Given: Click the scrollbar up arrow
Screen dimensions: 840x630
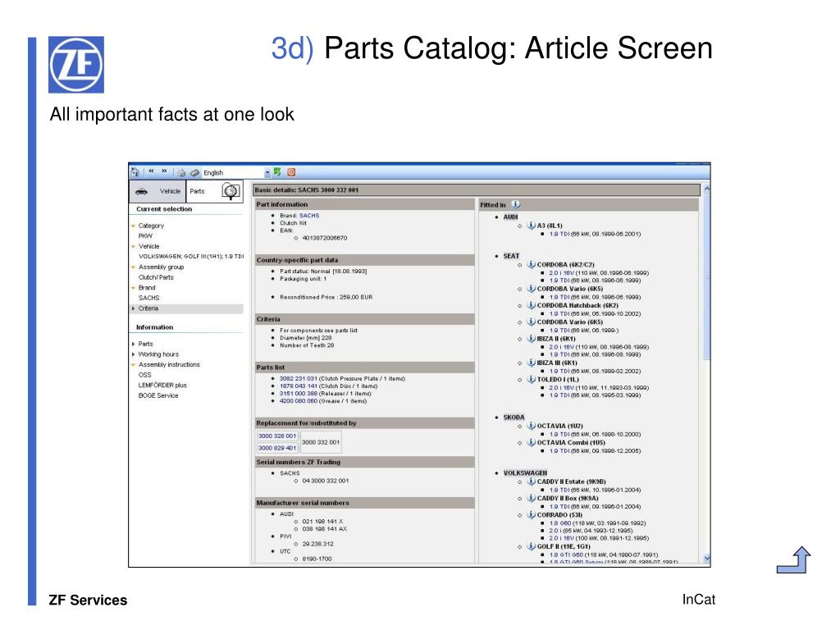Looking at the screenshot, I should point(706,189).
